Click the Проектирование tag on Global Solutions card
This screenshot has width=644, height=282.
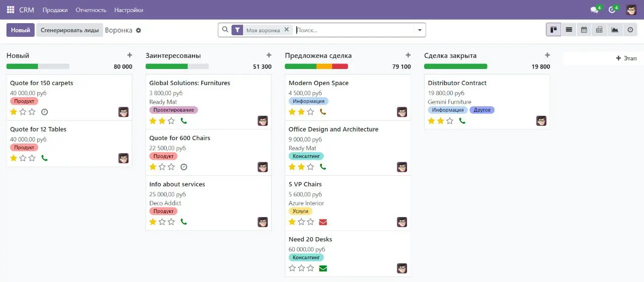click(x=174, y=110)
